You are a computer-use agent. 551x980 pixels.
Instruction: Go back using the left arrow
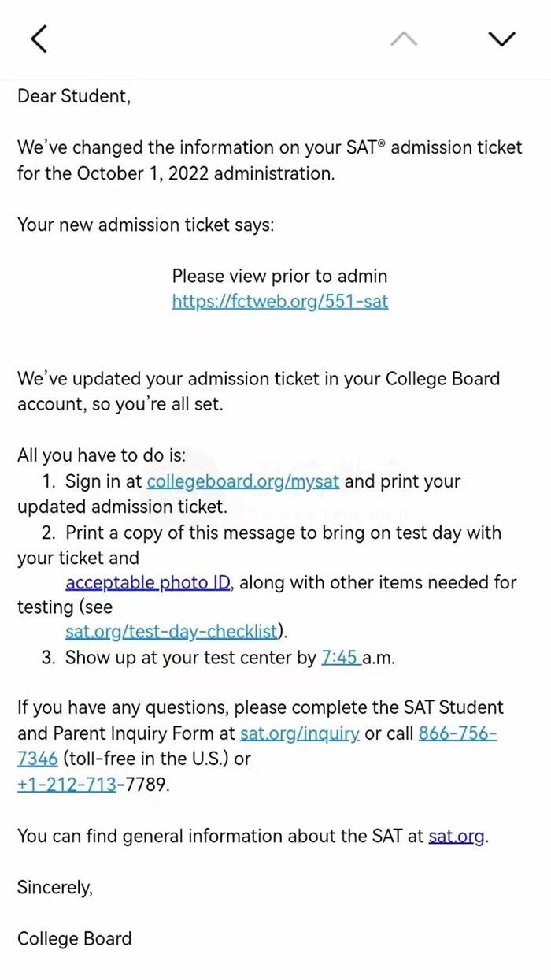click(39, 39)
